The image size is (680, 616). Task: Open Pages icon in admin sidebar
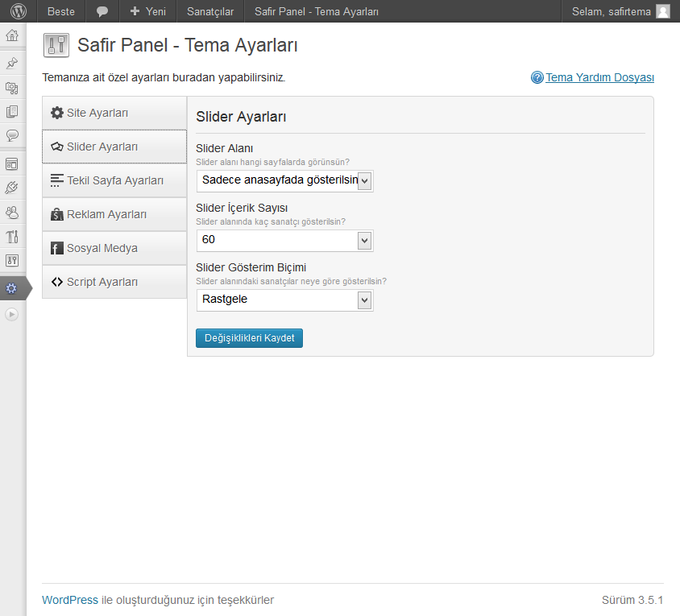(x=12, y=112)
